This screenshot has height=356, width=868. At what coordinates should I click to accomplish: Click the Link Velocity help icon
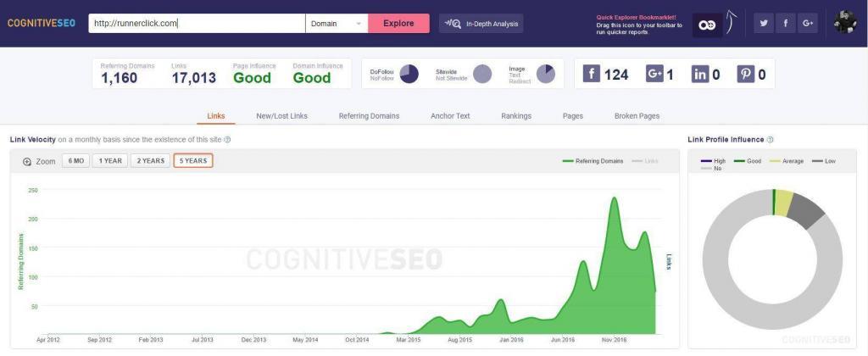227,140
